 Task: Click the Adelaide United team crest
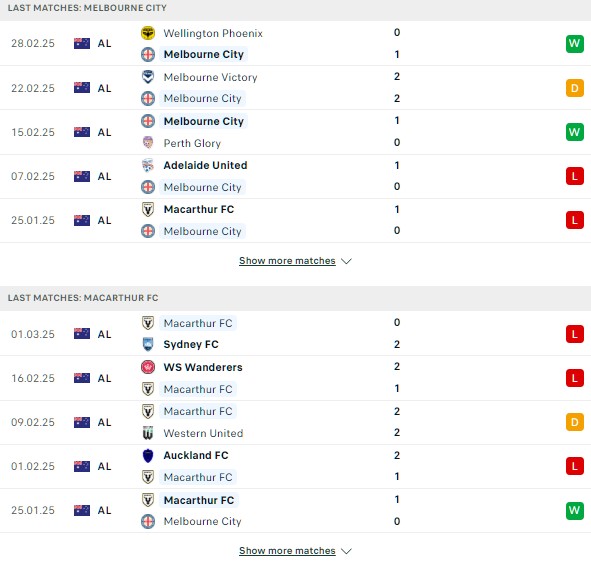148,165
